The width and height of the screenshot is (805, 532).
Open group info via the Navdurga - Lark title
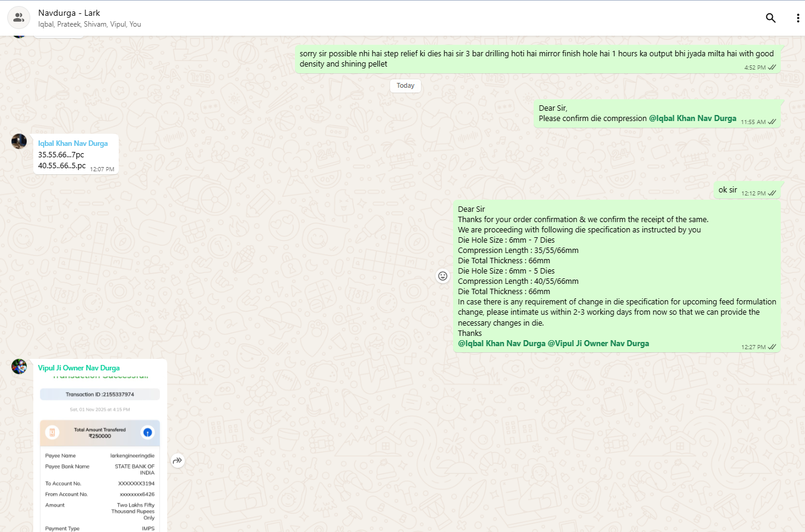pyautogui.click(x=68, y=13)
